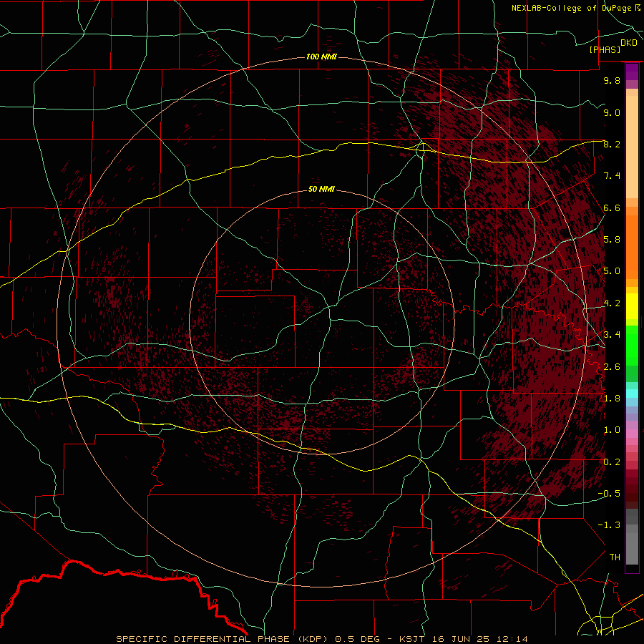Click the DKD label above the color scale
The width and height of the screenshot is (644, 644).
629,43
